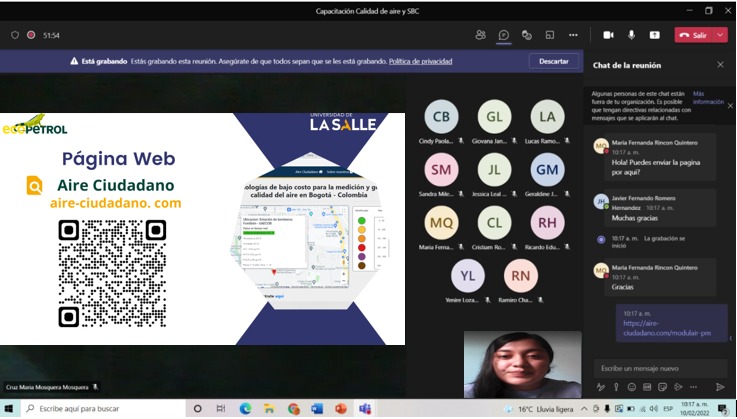The image size is (737, 419).
Task: Open PowerPoint from taskbar
Action: [x=341, y=409]
